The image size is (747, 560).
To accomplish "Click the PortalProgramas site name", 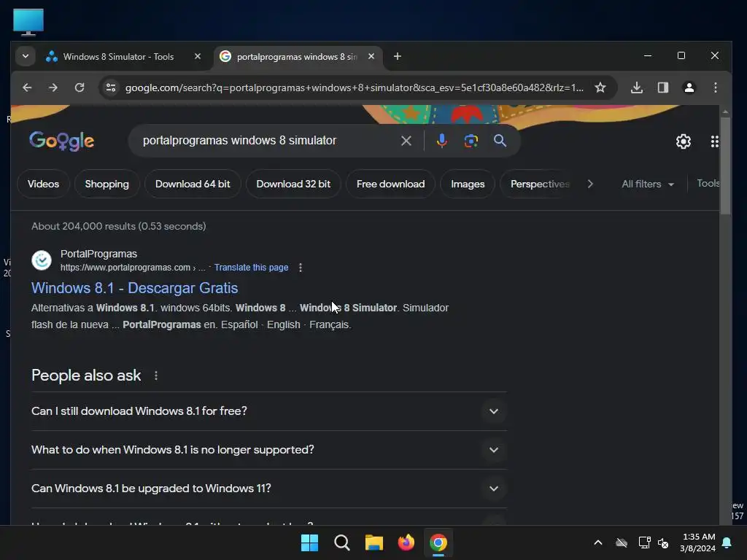I will [x=98, y=254].
